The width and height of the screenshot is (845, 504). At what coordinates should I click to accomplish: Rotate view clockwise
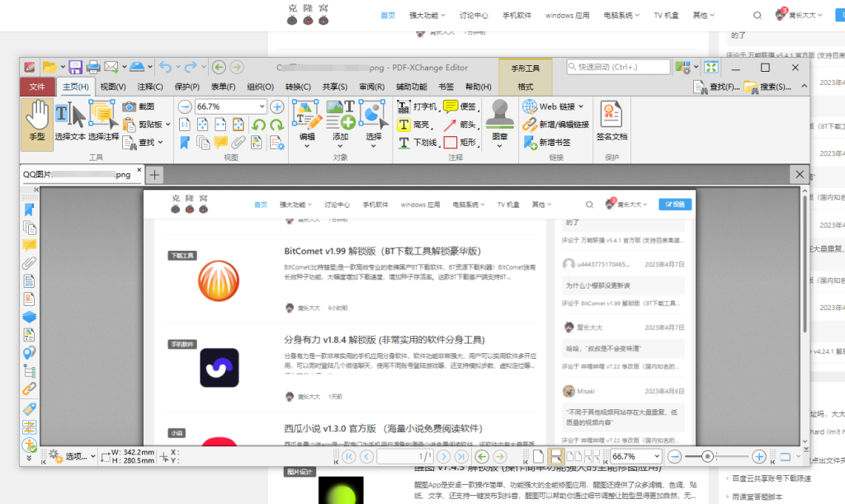click(x=277, y=125)
